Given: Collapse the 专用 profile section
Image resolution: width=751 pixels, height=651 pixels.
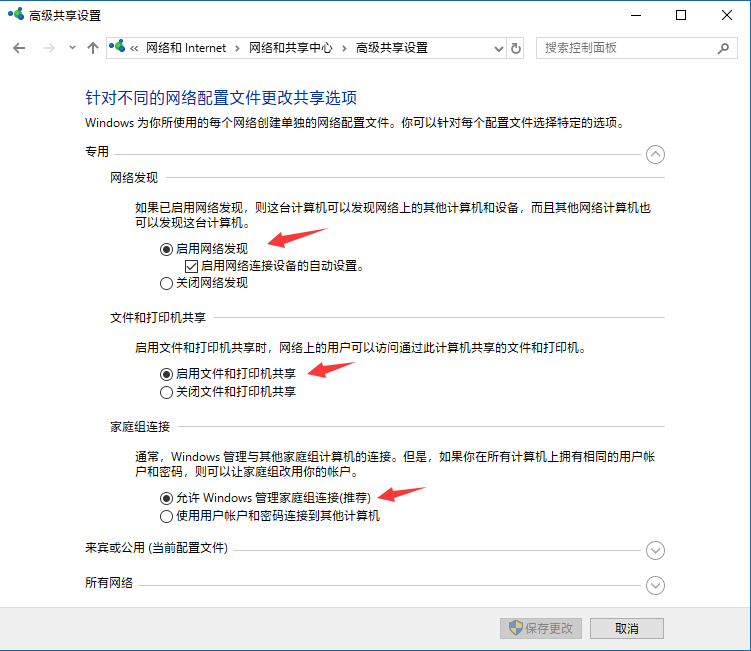Looking at the screenshot, I should [655, 154].
